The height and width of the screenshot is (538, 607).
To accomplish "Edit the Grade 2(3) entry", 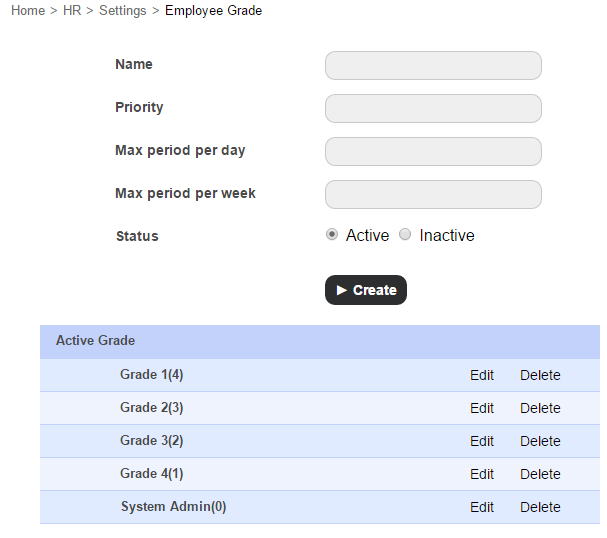I will pos(482,409).
